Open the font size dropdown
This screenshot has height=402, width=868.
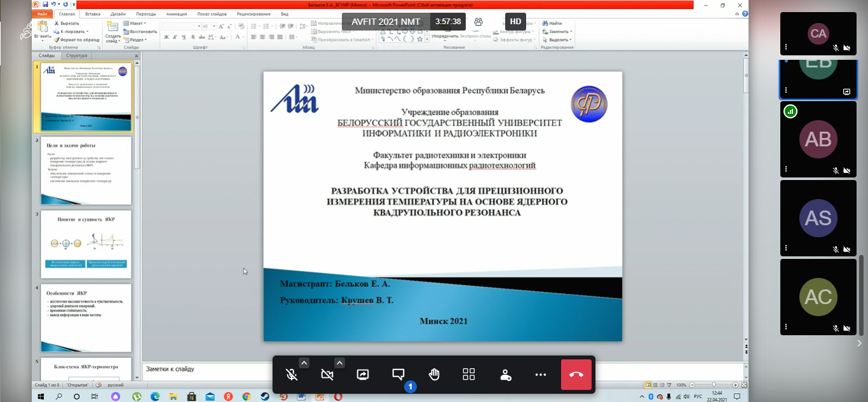click(x=215, y=26)
